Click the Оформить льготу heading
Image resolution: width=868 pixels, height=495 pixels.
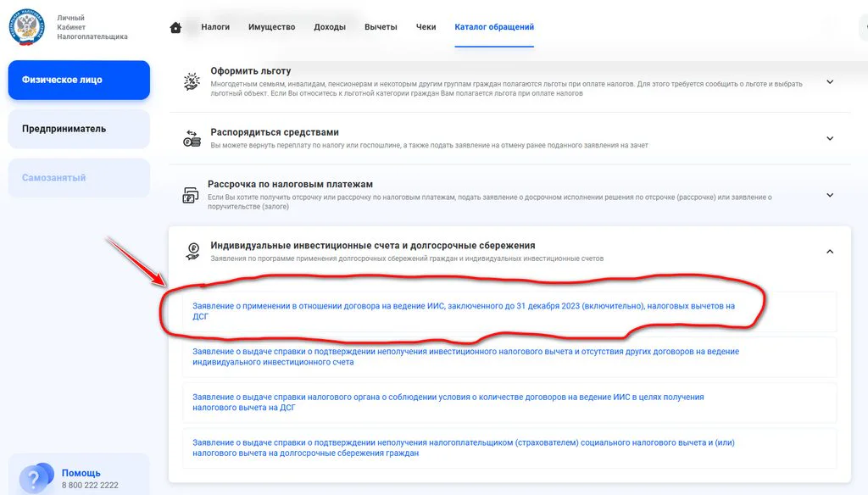coord(251,71)
